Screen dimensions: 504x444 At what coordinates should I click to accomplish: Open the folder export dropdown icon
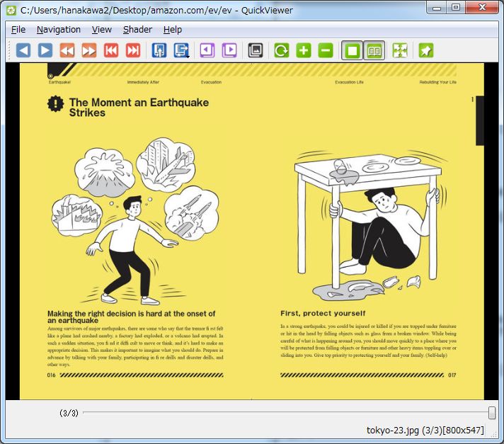(x=182, y=50)
